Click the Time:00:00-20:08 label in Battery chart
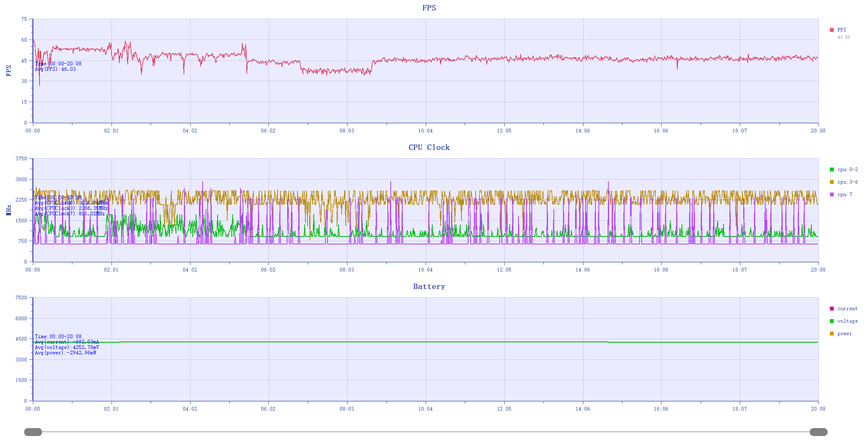Image resolution: width=868 pixels, height=441 pixels. click(58, 336)
